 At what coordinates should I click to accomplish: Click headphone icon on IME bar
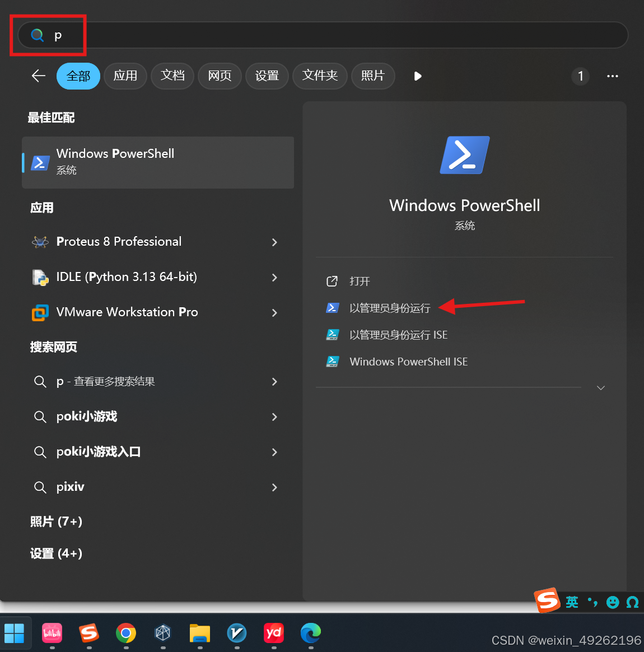632,602
